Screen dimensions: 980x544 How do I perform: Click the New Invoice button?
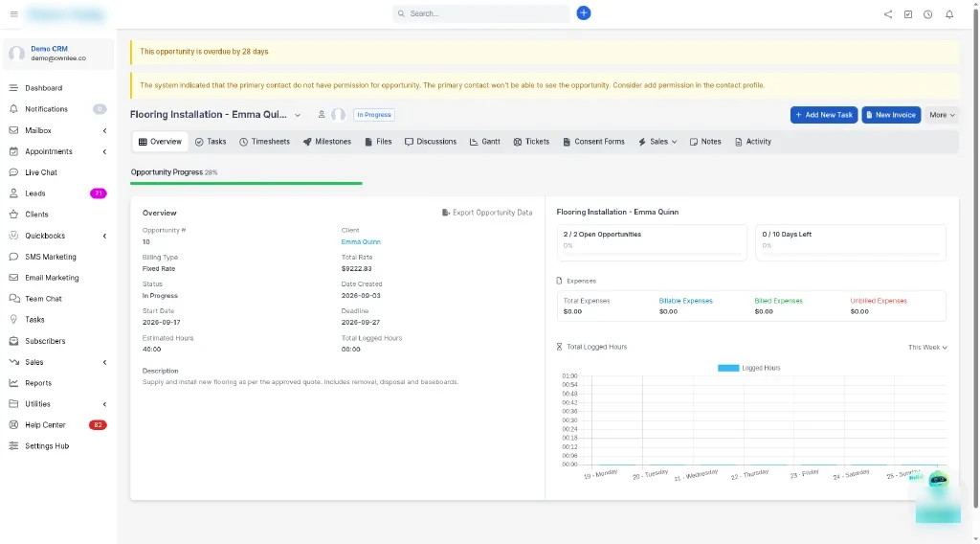coord(891,115)
